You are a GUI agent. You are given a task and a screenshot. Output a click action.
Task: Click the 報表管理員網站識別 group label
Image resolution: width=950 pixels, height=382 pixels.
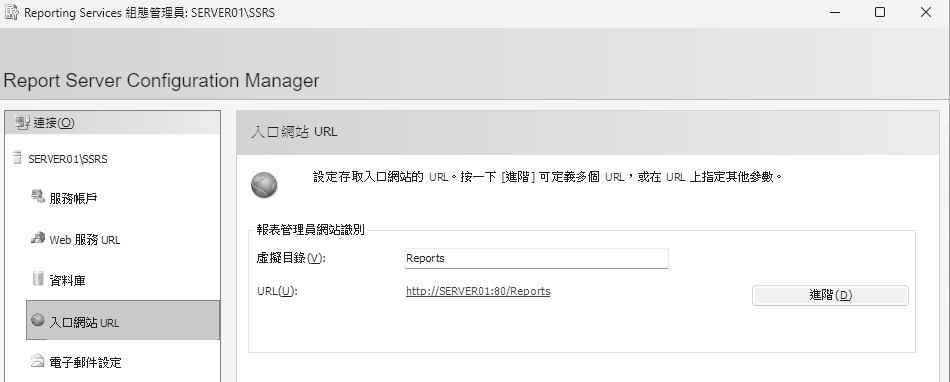[310, 230]
